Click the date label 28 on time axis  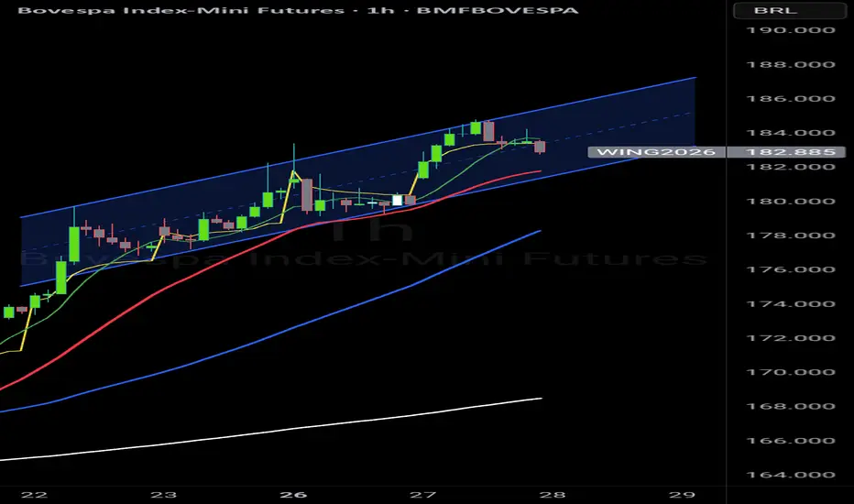point(553,495)
